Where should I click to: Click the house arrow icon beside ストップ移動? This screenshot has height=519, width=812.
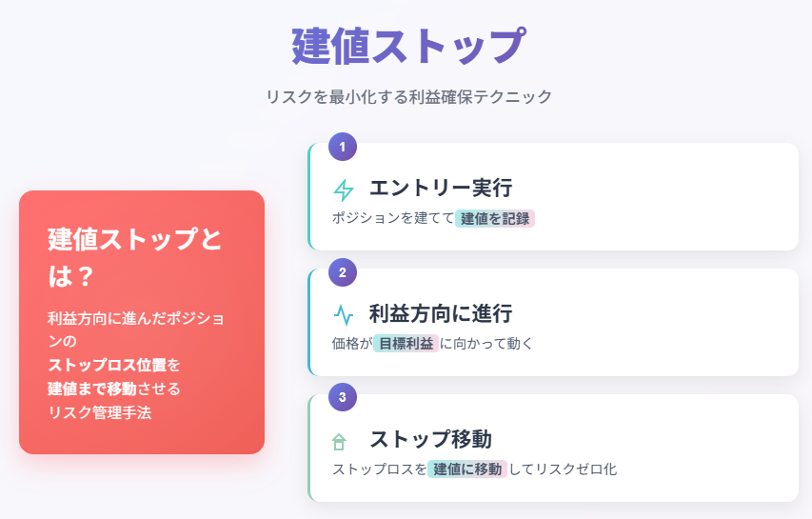pos(339,441)
